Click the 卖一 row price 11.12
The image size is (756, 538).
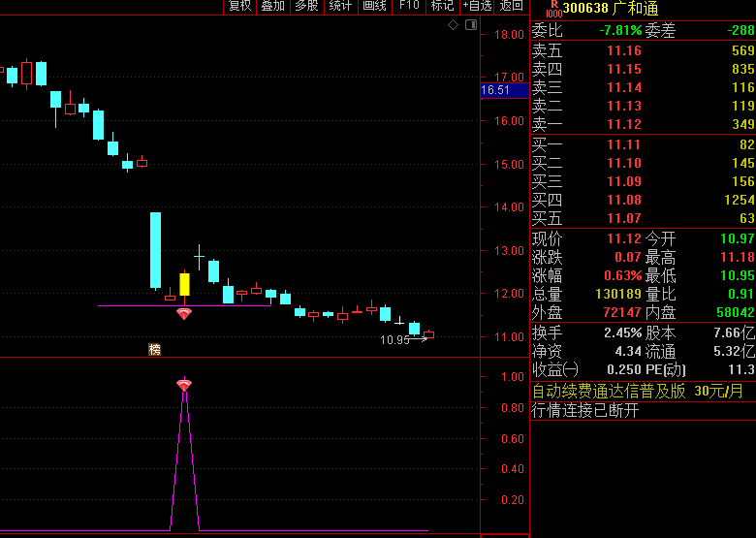click(624, 124)
